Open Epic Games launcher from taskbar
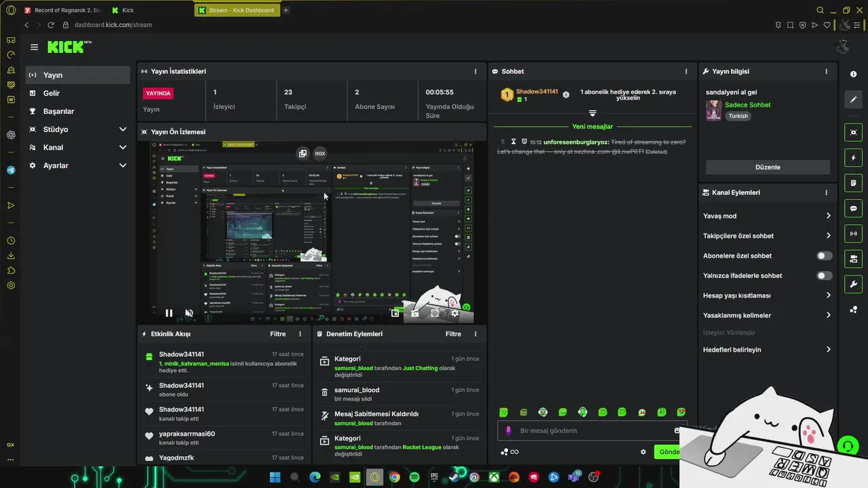Screen dimensions: 868x488 (x=435, y=477)
